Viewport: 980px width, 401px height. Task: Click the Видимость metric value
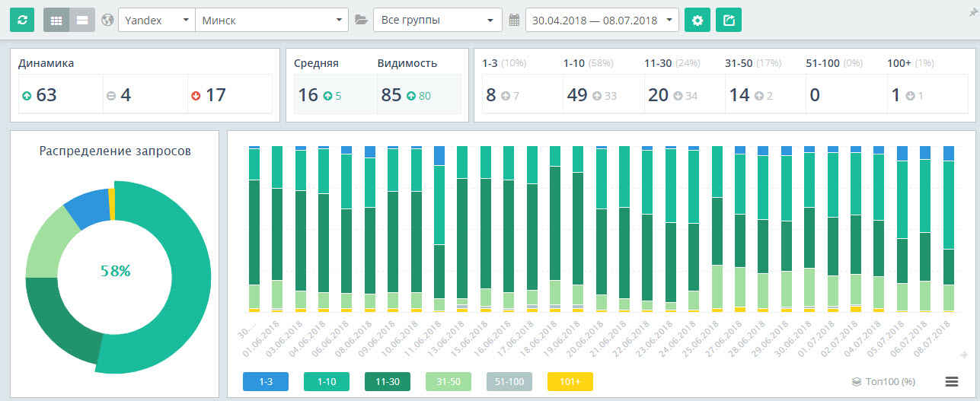pos(391,95)
